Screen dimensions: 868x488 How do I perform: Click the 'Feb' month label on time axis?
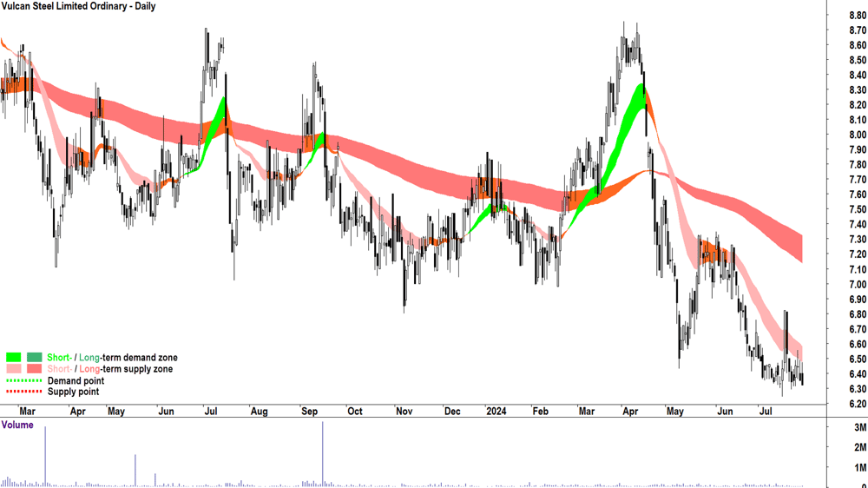[x=540, y=412]
